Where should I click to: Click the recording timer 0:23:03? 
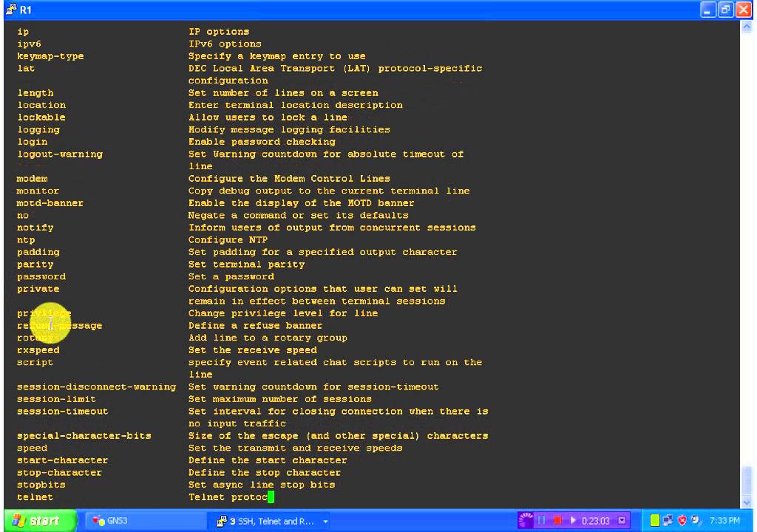tap(596, 521)
